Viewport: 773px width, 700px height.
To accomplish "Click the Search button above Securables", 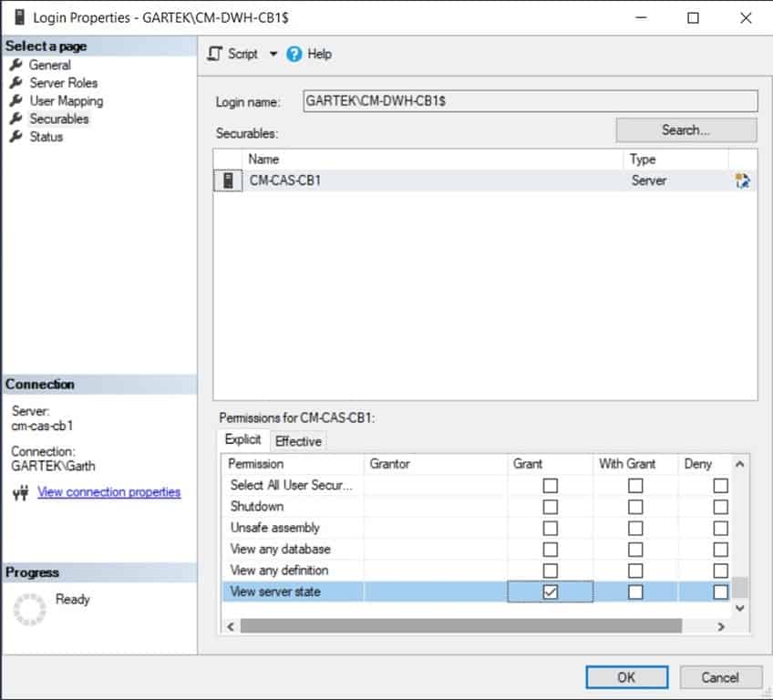I will coord(685,129).
